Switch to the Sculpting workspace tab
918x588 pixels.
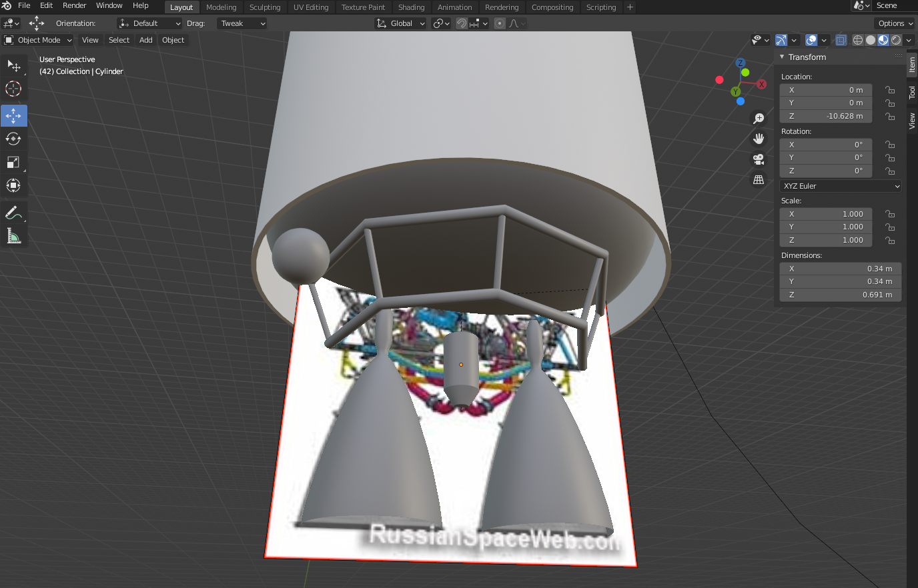pyautogui.click(x=265, y=7)
